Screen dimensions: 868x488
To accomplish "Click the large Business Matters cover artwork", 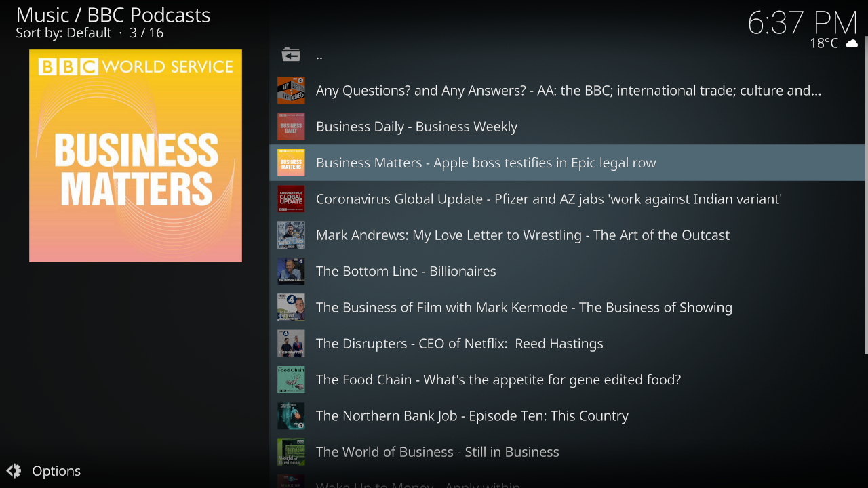I will [x=136, y=156].
